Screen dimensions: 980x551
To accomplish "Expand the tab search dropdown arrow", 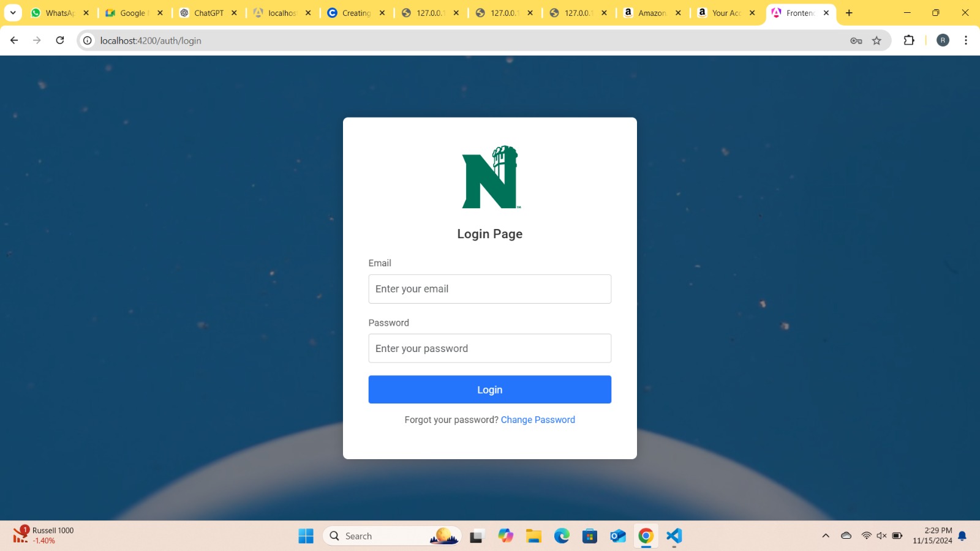I will click(x=13, y=13).
